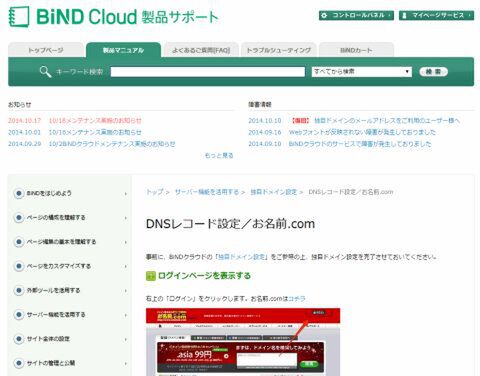Open the もっと見る link
The height and width of the screenshot is (376, 480).
pyautogui.click(x=219, y=156)
